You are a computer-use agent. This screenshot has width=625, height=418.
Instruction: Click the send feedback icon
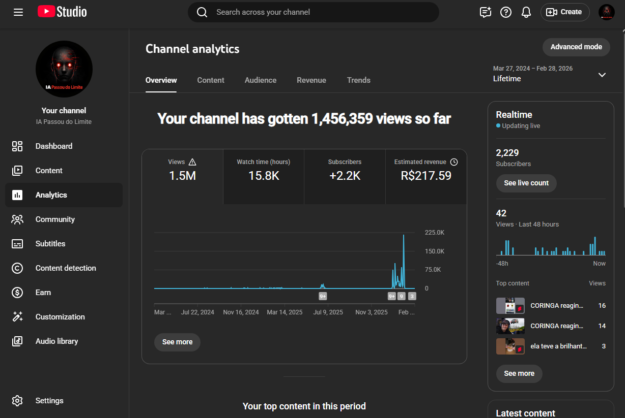click(485, 12)
